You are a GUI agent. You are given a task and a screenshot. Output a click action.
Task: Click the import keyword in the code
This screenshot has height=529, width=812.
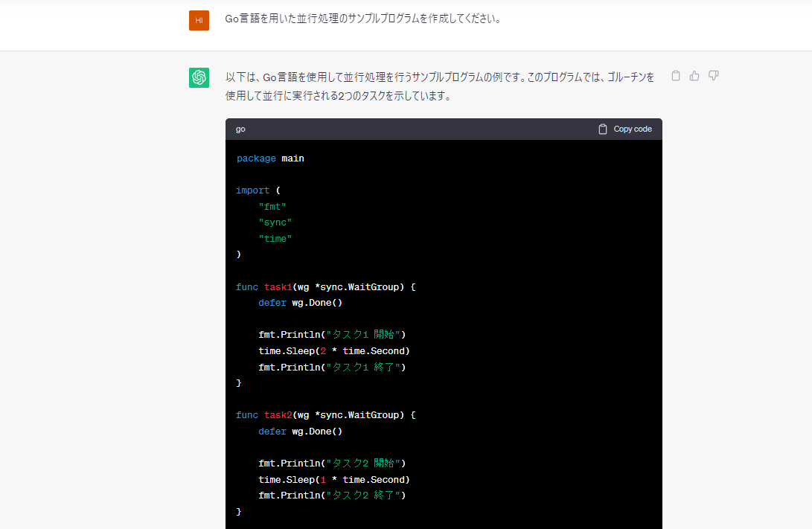253,190
